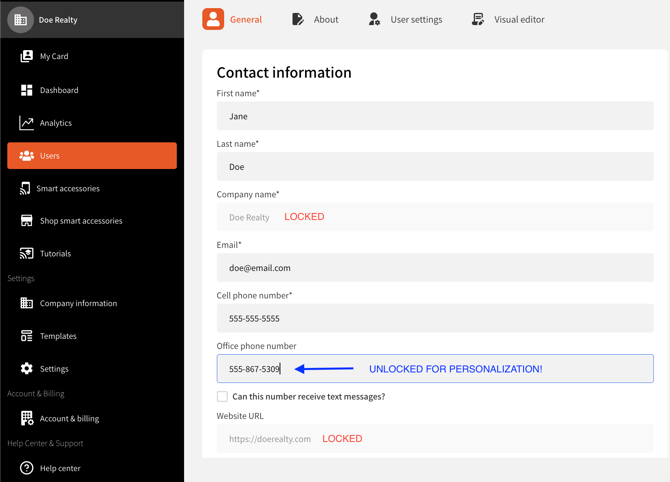Click the 'Contact information' heading
The width and height of the screenshot is (670, 482).
[x=284, y=73]
